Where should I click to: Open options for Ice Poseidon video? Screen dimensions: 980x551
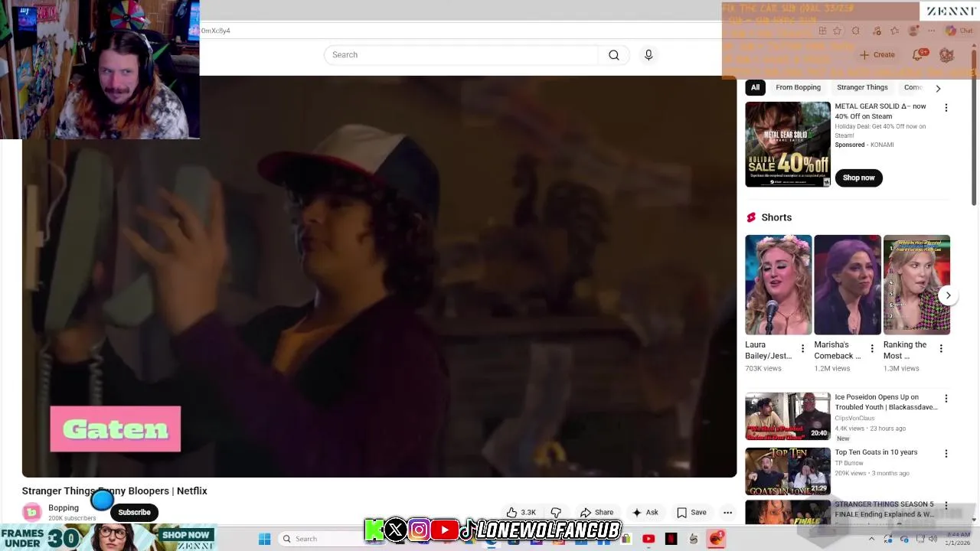point(946,399)
